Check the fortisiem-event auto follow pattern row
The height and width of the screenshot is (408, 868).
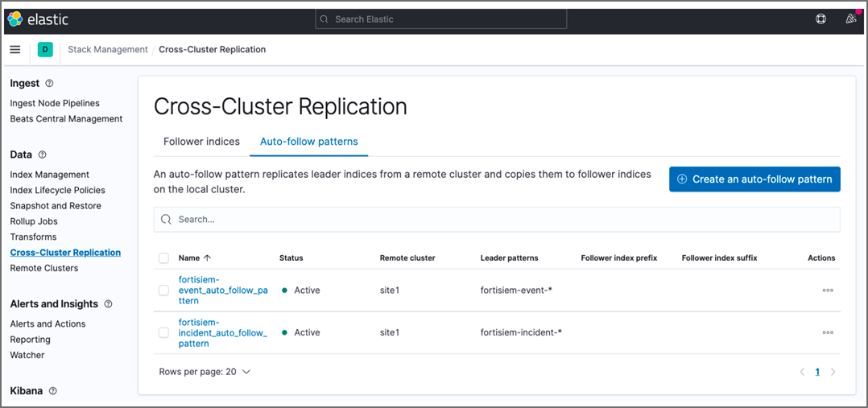[x=164, y=291]
